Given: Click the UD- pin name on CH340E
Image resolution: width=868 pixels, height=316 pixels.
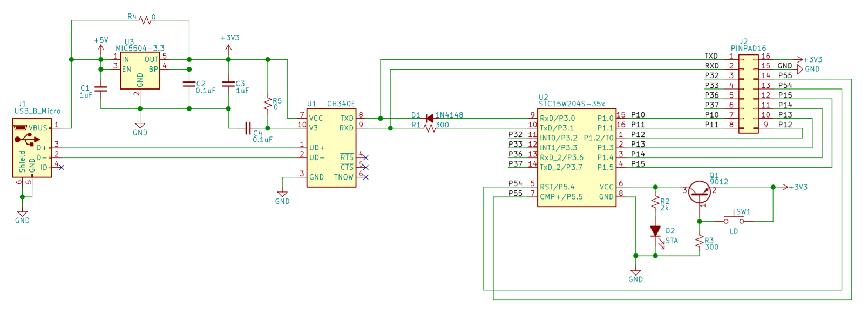Looking at the screenshot, I should [317, 157].
